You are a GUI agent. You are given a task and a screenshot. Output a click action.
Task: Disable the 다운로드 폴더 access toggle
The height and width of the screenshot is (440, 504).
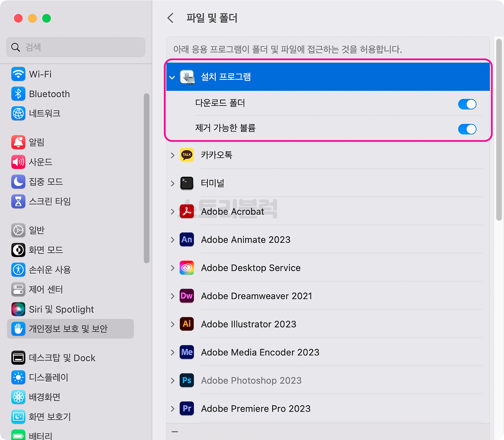(x=467, y=104)
